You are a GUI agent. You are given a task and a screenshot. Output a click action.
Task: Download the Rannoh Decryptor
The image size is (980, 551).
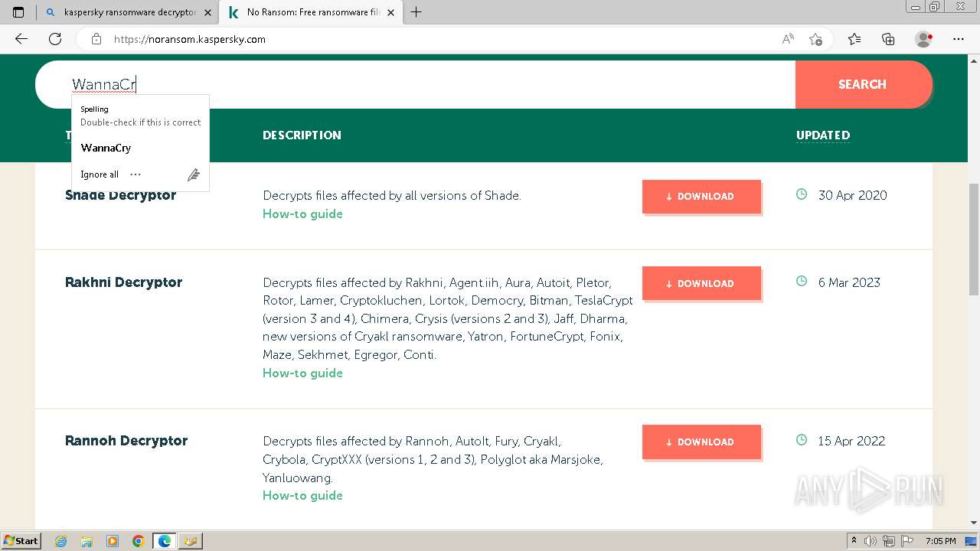click(x=701, y=442)
